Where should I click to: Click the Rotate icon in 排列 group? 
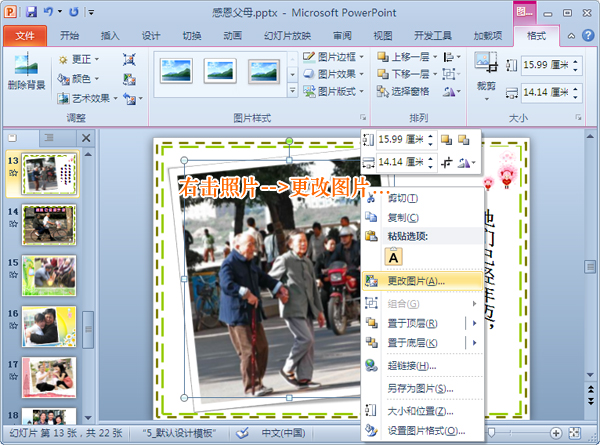pyautogui.click(x=449, y=91)
